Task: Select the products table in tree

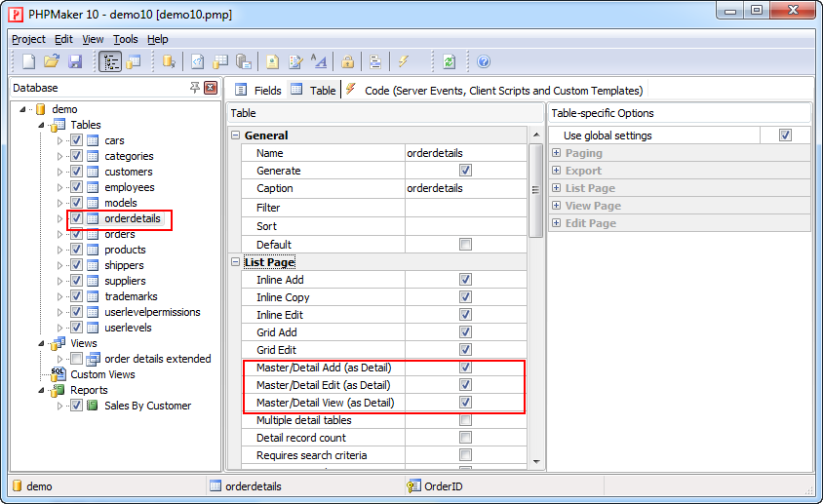Action: [125, 250]
